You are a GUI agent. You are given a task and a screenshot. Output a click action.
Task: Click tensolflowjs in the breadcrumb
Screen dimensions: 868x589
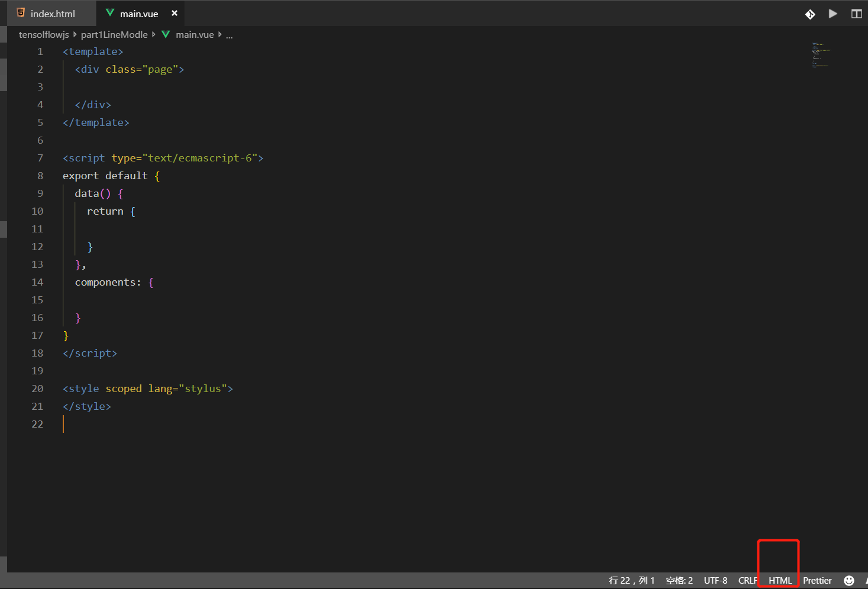44,34
